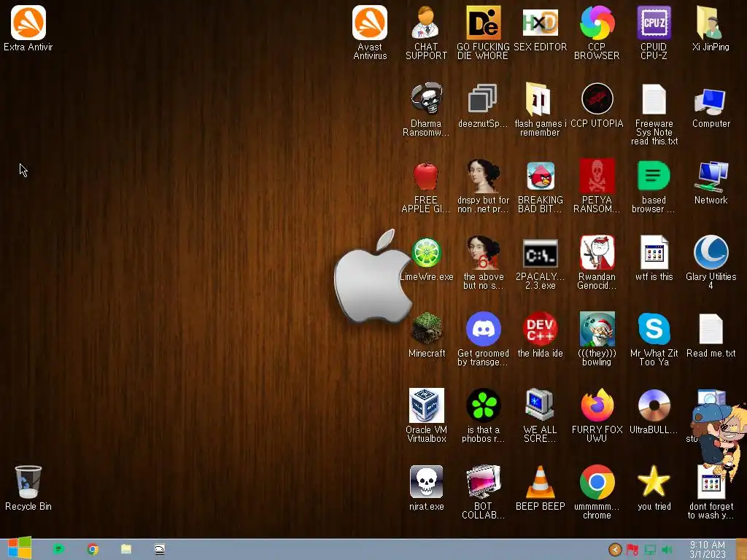
Task: Click the orange arrow tray icon
Action: 615,550
